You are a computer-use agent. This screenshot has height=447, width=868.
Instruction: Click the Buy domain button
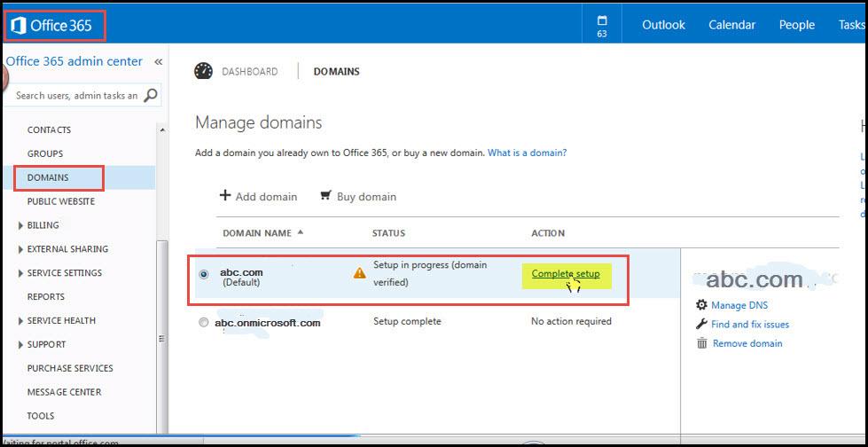tap(358, 196)
